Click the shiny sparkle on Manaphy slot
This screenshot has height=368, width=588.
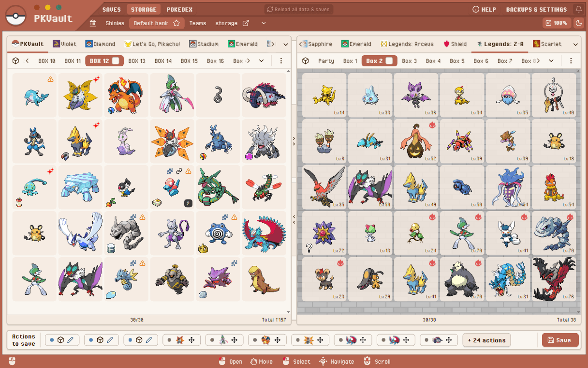(50, 171)
